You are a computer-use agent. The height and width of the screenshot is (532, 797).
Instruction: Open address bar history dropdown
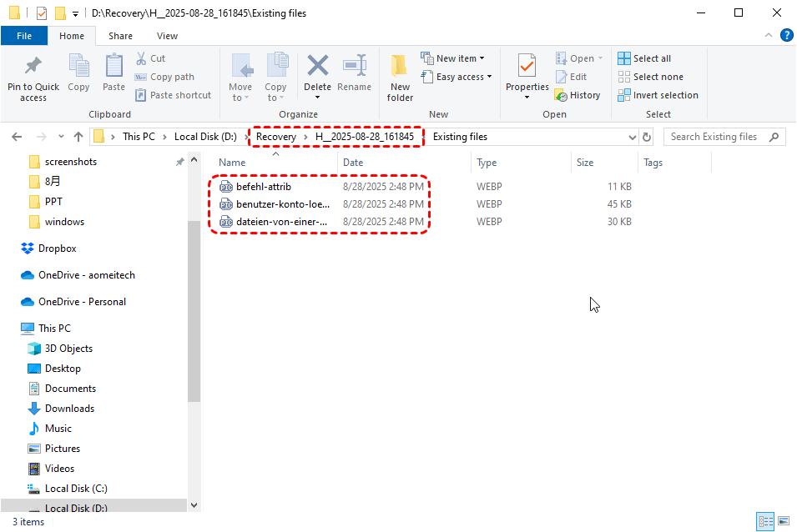click(632, 137)
